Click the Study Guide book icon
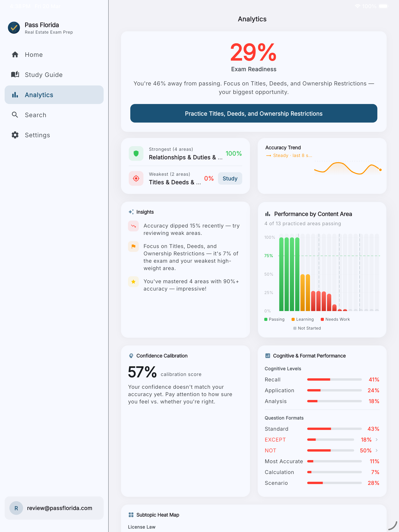This screenshot has width=399, height=532. tap(15, 75)
